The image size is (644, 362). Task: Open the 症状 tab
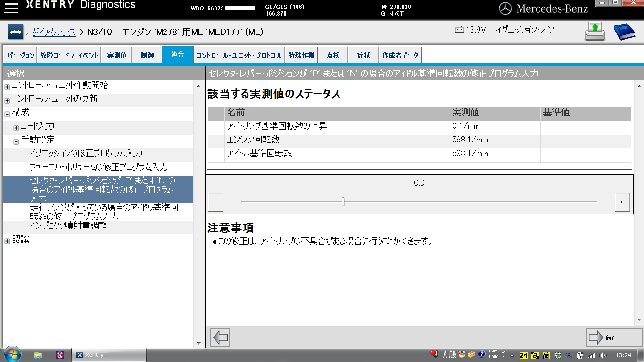pyautogui.click(x=364, y=55)
